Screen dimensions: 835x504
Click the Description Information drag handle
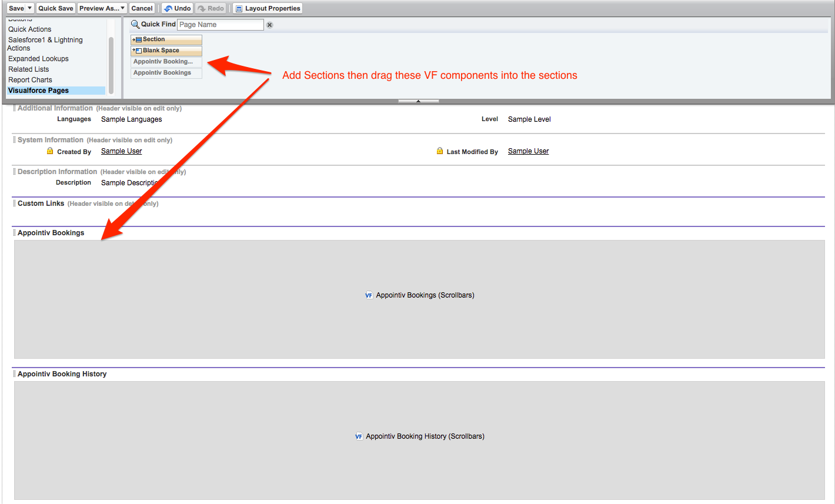pos(15,172)
